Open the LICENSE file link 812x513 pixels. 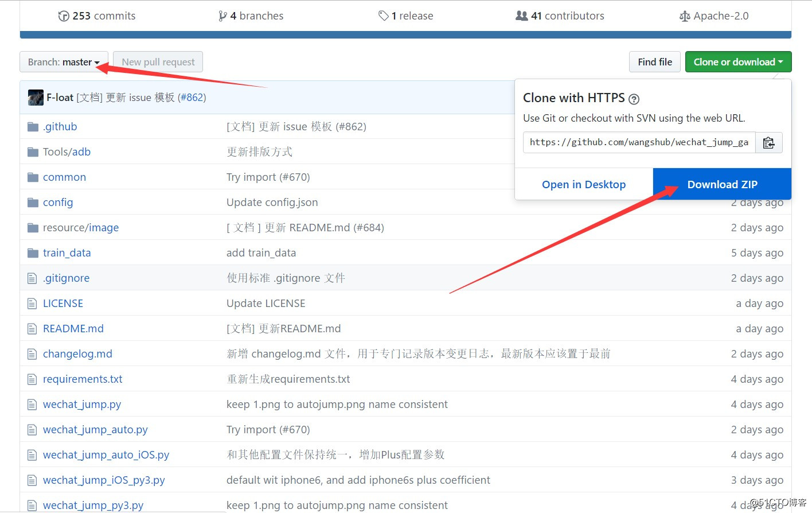[x=63, y=304]
